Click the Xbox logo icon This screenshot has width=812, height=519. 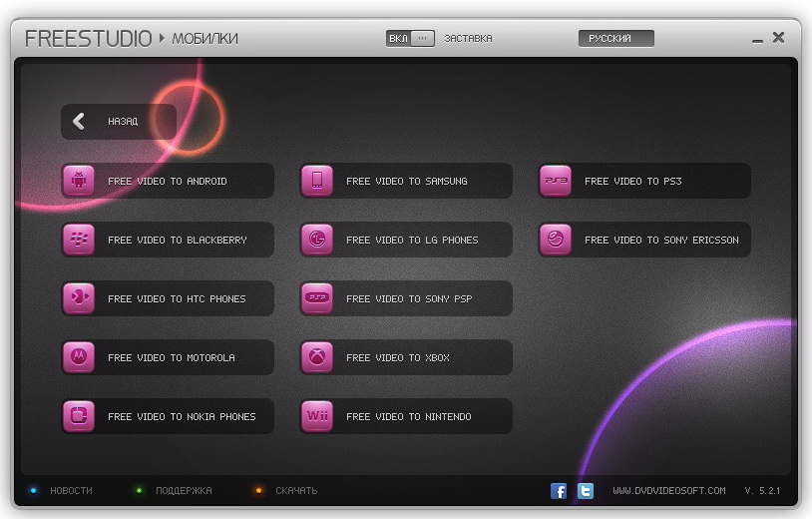(x=317, y=357)
